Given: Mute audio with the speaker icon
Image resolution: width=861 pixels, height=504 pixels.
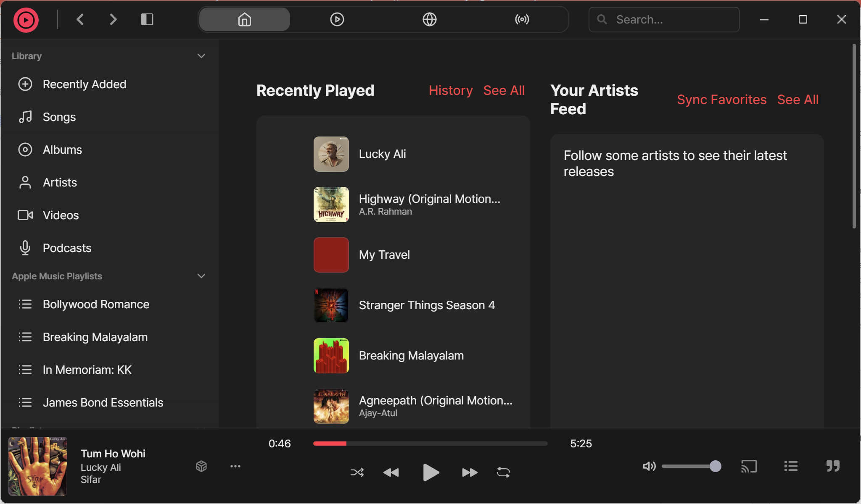Looking at the screenshot, I should [648, 466].
